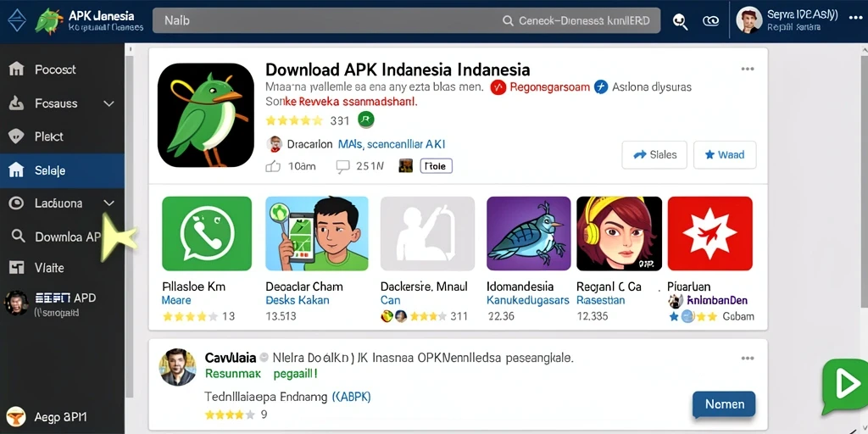Expand the Fosauss sidebar chevron
Viewport: 868px width, 434px height.
tap(109, 103)
